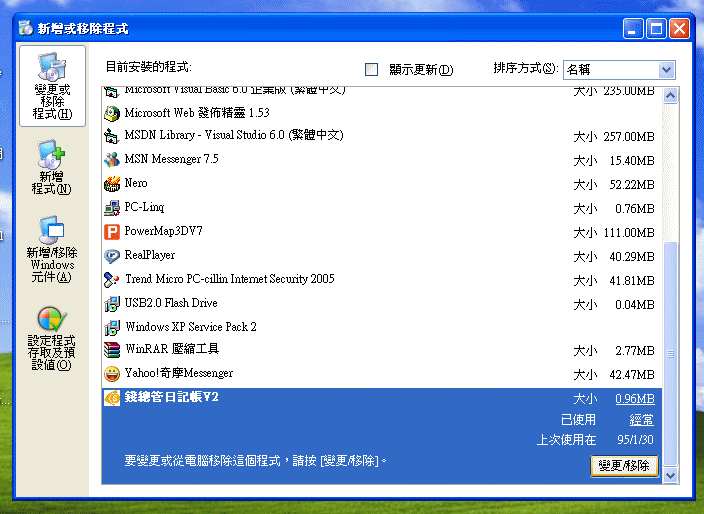Select the PC-Linq program entry
The image size is (704, 514).
[382, 208]
